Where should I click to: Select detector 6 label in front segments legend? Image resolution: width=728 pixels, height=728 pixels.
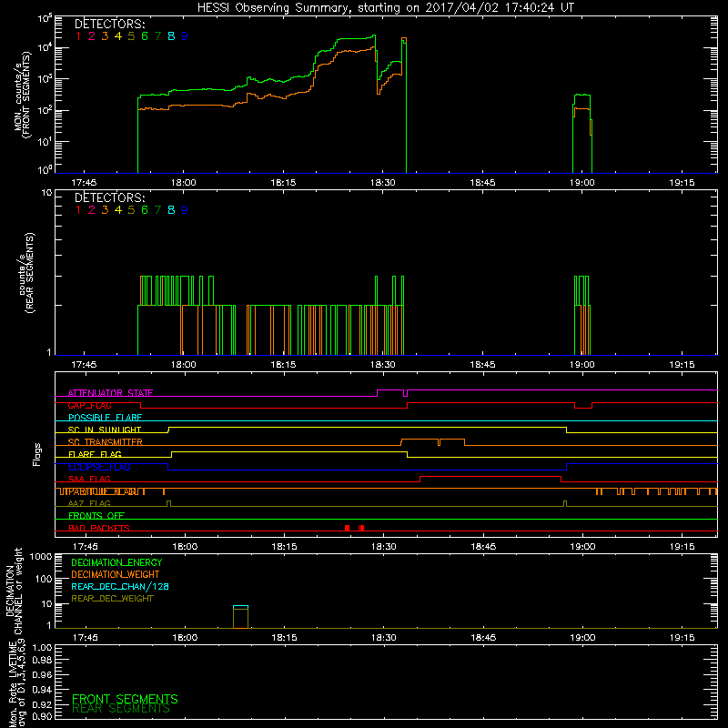pyautogui.click(x=145, y=36)
